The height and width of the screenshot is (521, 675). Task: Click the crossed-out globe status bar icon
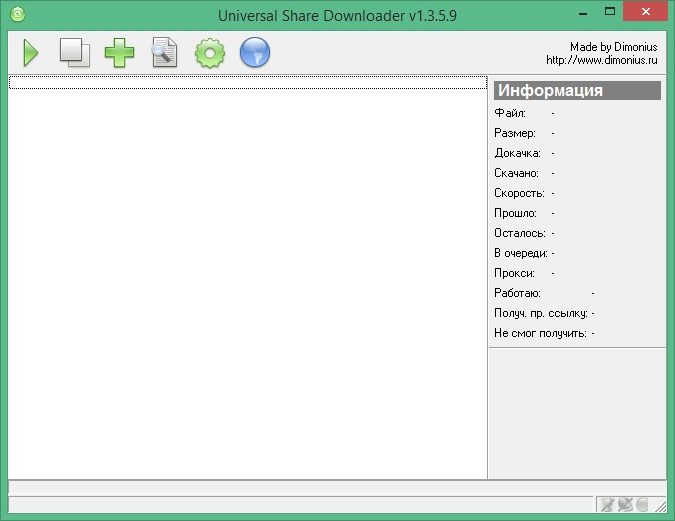coord(625,504)
